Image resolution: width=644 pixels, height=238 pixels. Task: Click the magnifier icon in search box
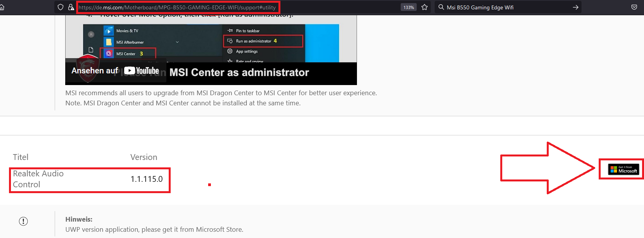click(441, 7)
